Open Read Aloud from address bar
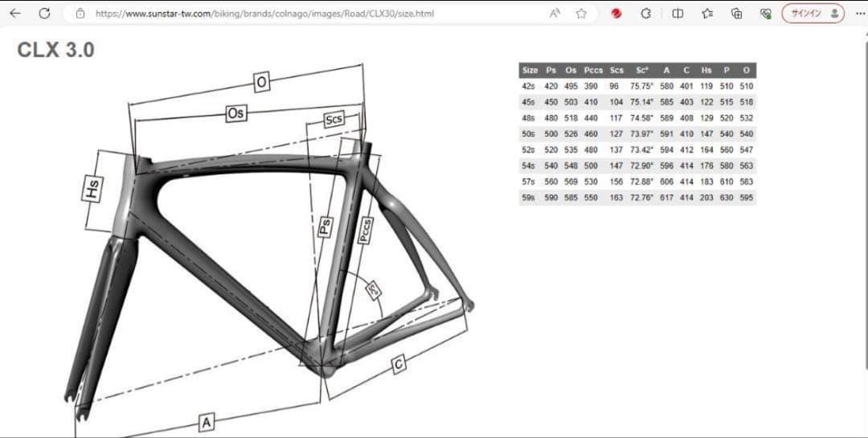868x438 pixels. pyautogui.click(x=555, y=14)
